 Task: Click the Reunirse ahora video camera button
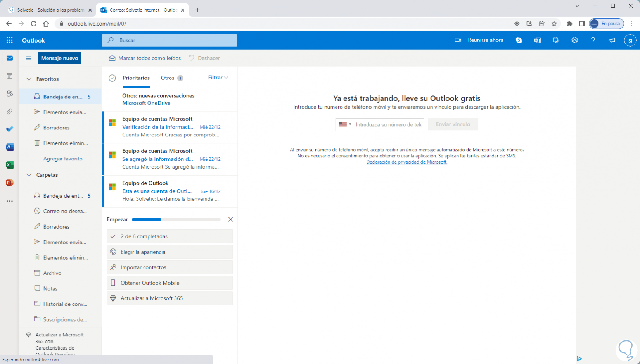point(479,40)
